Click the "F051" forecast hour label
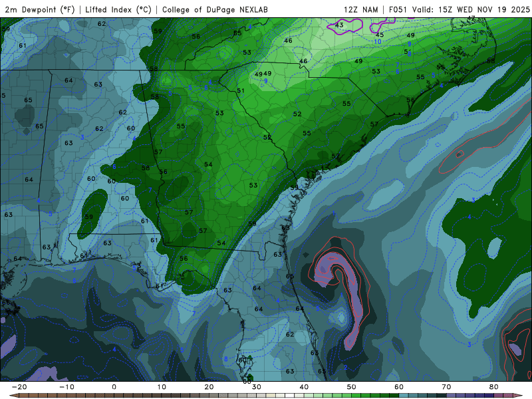532x399 pixels. 398,9
